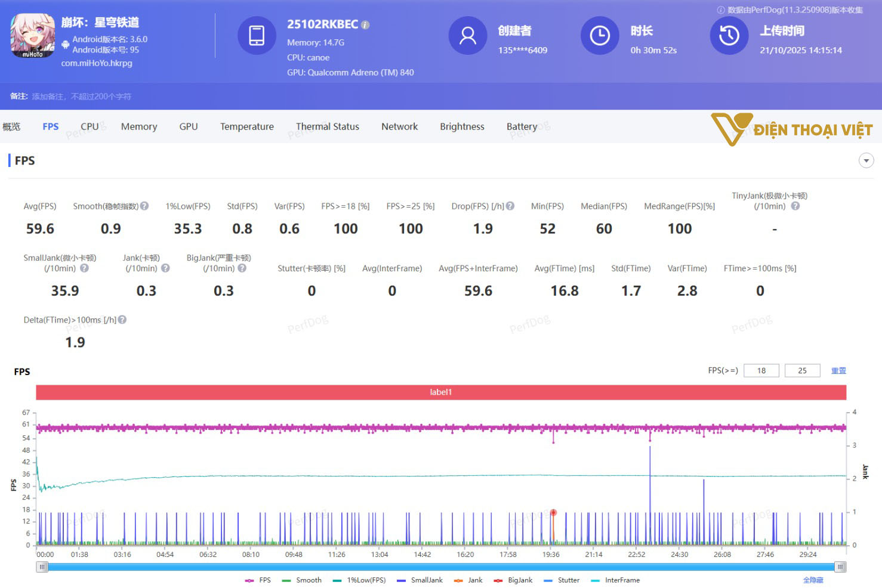Click the blue timeline range slider
Image resolution: width=882 pixels, height=588 pixels.
[x=440, y=567]
